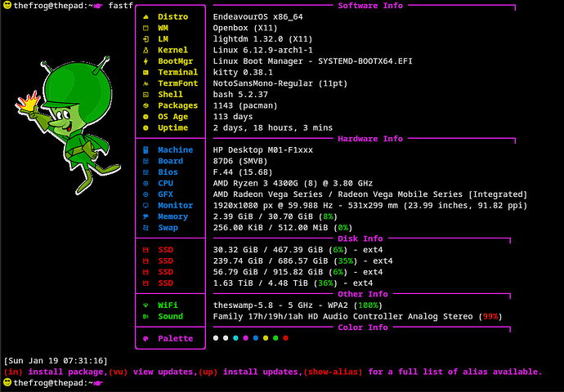
Task: Click the 'Software Info' section heading
Action: 370,6
